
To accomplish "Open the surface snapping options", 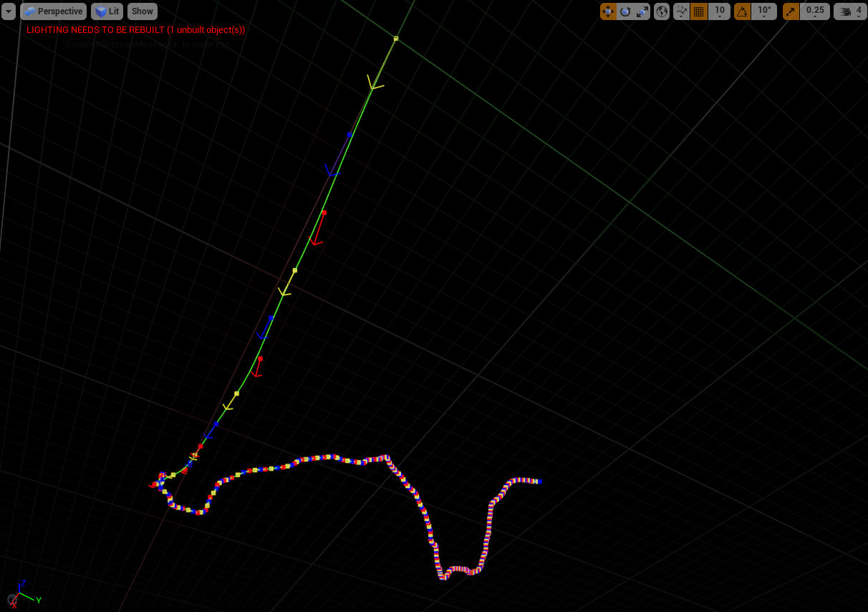I will coord(681,11).
